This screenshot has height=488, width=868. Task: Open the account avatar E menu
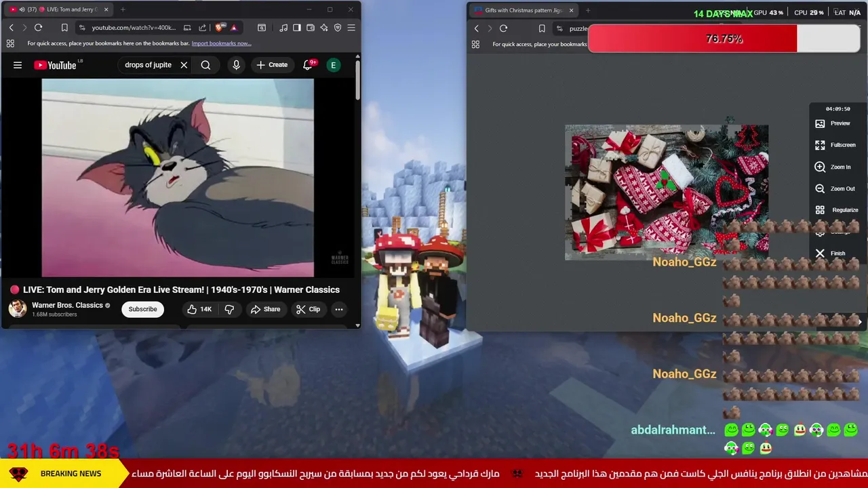point(333,65)
